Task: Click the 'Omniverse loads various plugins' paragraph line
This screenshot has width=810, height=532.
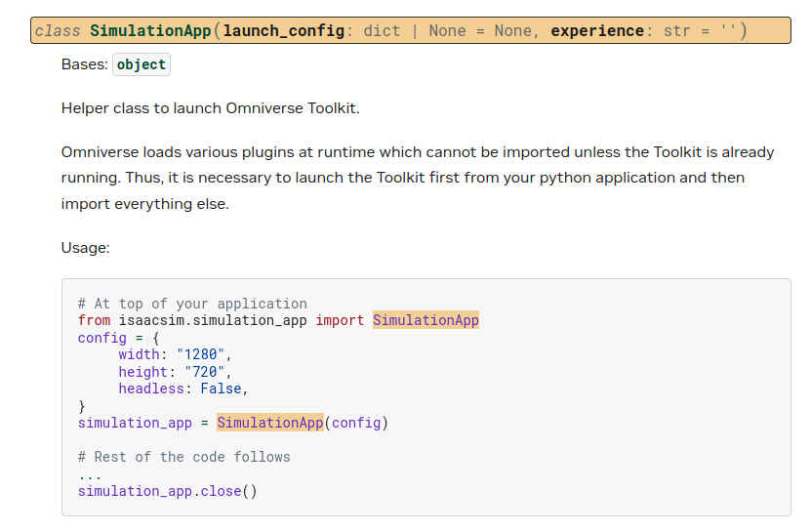Action: tap(418, 152)
